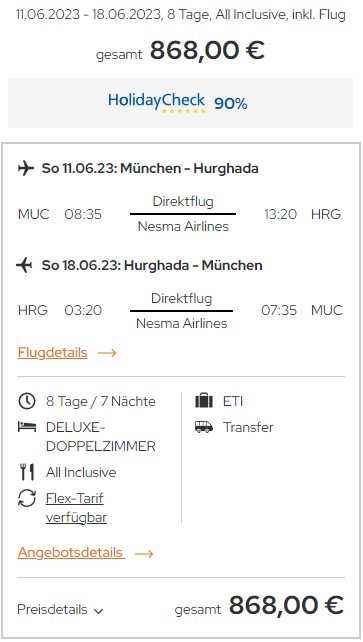Image resolution: width=363 pixels, height=642 pixels.
Task: Click the HolidayCheck logo
Action: [156, 102]
